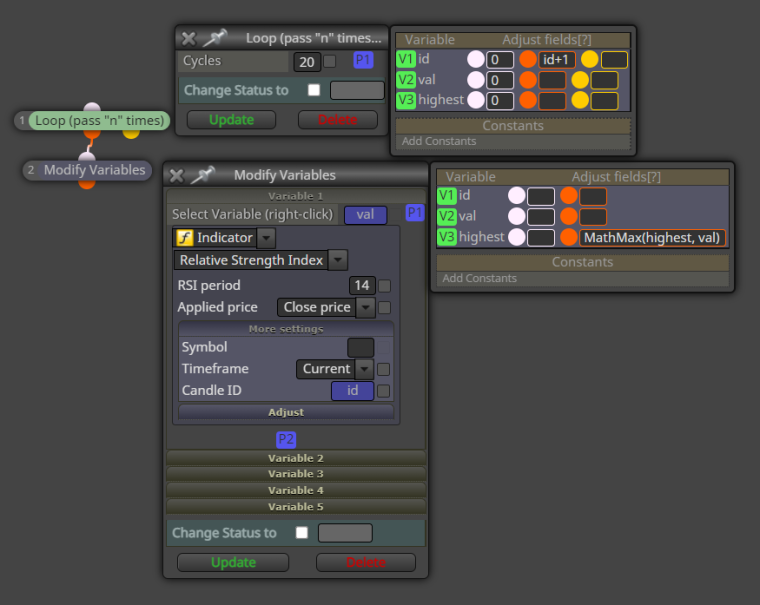This screenshot has width=760, height=605.
Task: Click the orange output connector under Modify Variables node
Action: 87,184
